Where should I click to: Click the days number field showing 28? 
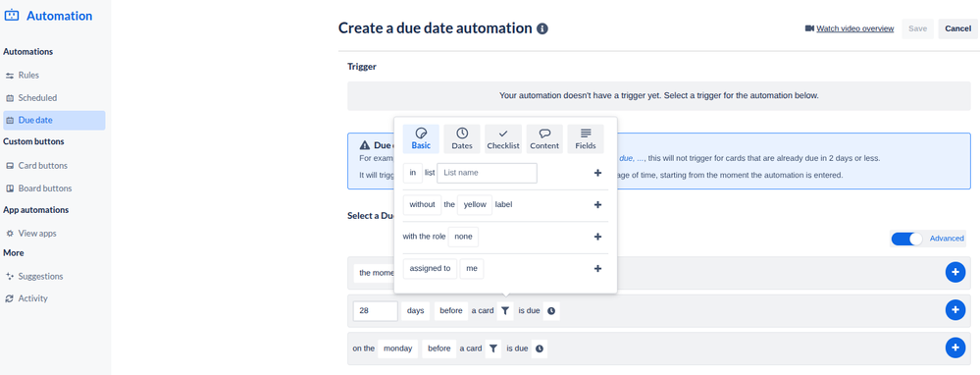376,310
